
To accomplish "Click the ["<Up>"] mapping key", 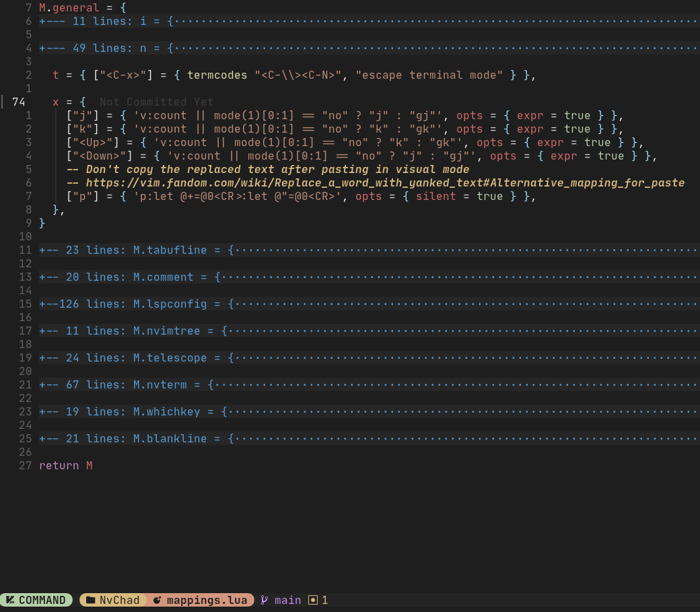I will point(92,142).
